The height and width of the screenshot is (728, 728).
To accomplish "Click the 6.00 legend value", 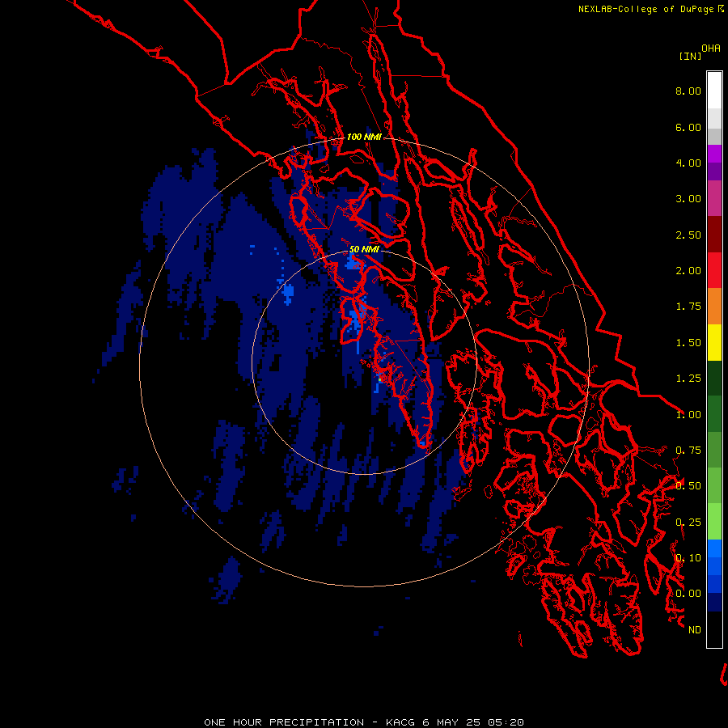I will tap(688, 127).
